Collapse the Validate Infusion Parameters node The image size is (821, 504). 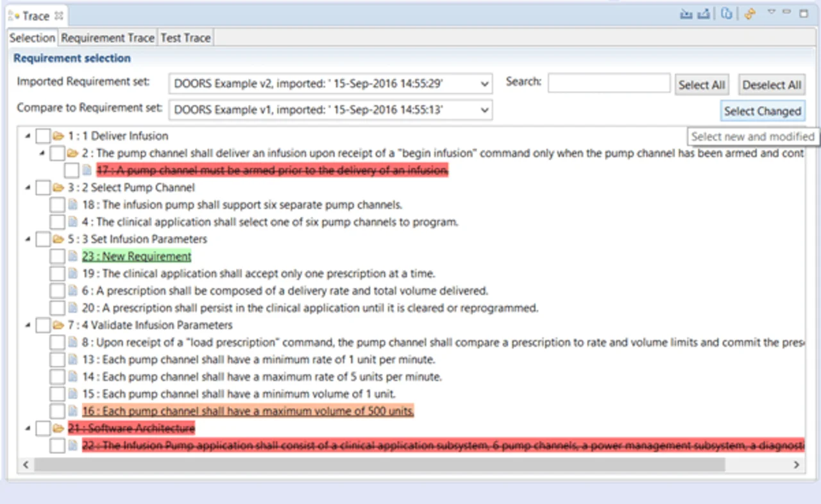coord(28,325)
